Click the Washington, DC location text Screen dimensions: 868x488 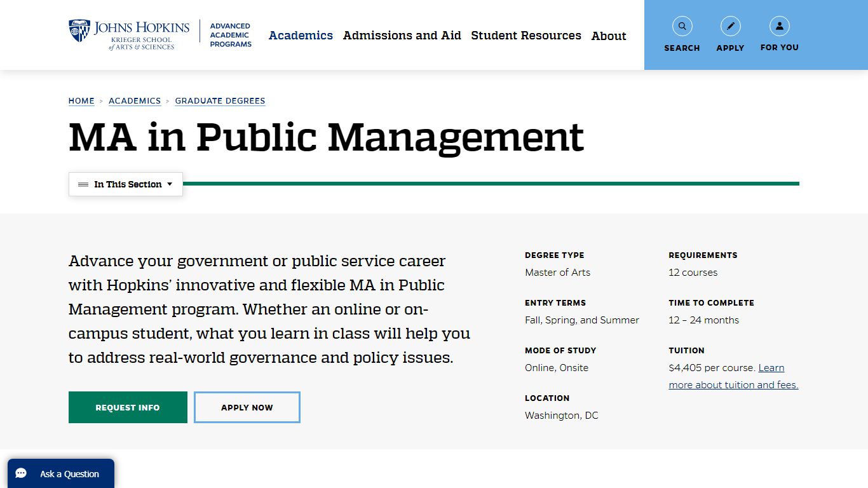click(x=562, y=416)
